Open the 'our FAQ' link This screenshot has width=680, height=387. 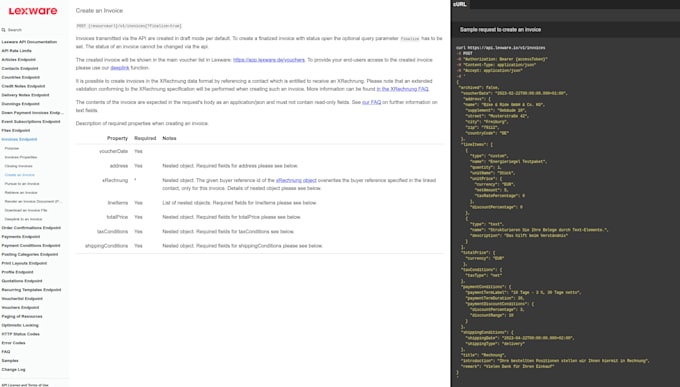point(372,102)
